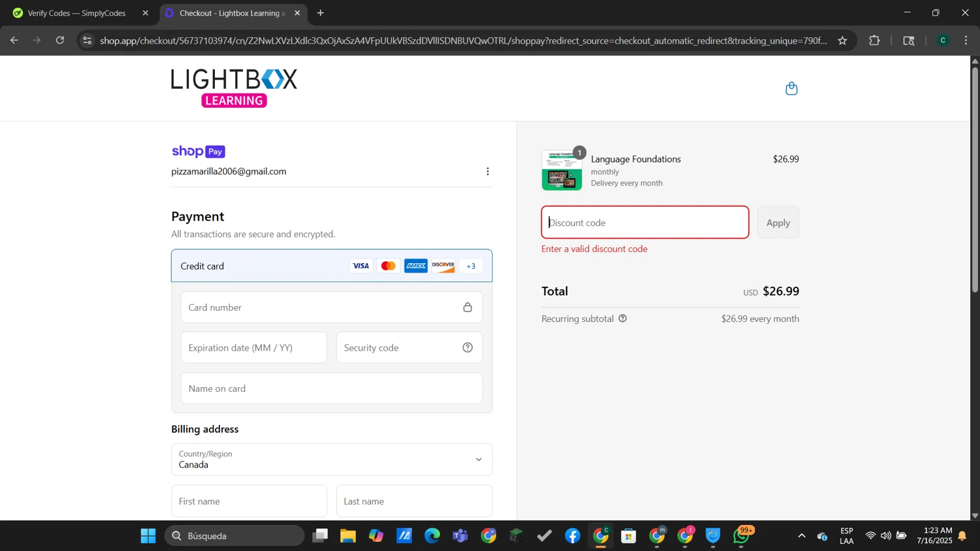The width and height of the screenshot is (980, 551).
Task: Open browser Extensions puzzle icon
Action: click(x=874, y=40)
